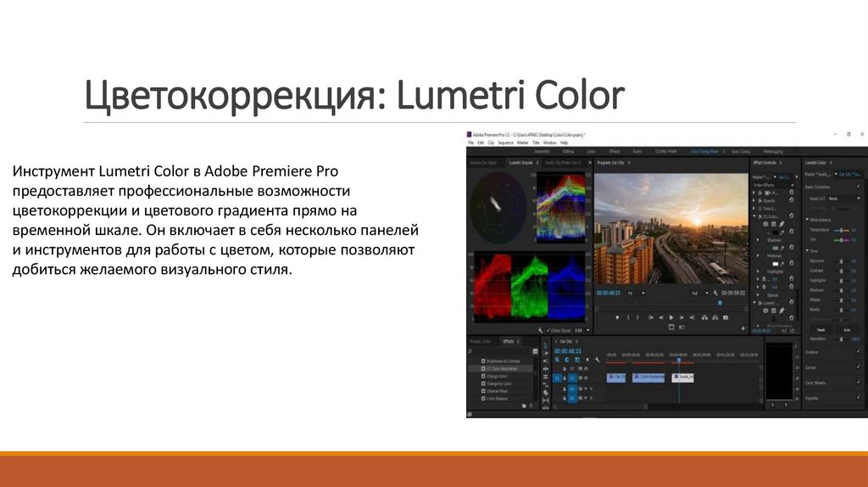Screen dimensions: 868x487
Task: Click the Extract button in Program monitor
Action: [715, 317]
